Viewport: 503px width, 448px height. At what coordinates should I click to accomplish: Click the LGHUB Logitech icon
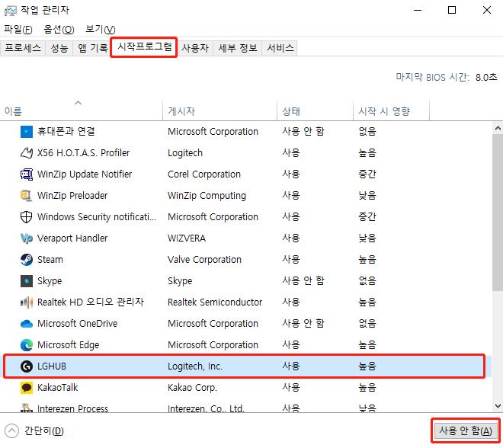point(27,366)
